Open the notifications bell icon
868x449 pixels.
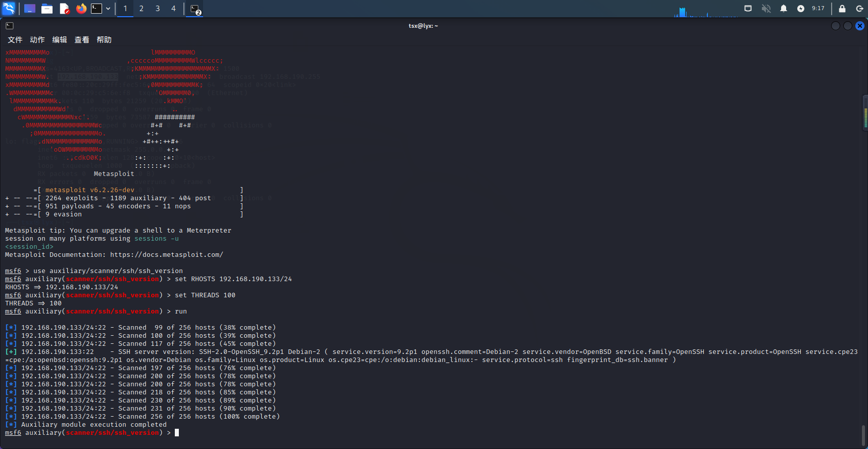click(x=784, y=9)
